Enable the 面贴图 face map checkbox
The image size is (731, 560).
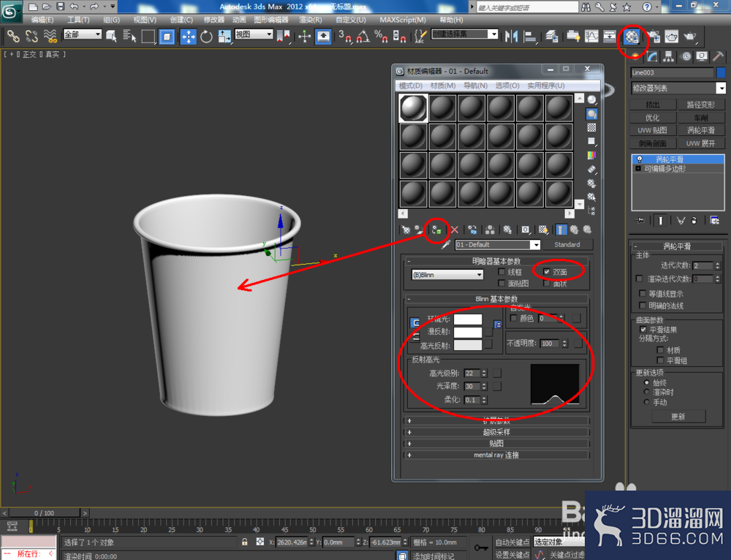pyautogui.click(x=501, y=283)
